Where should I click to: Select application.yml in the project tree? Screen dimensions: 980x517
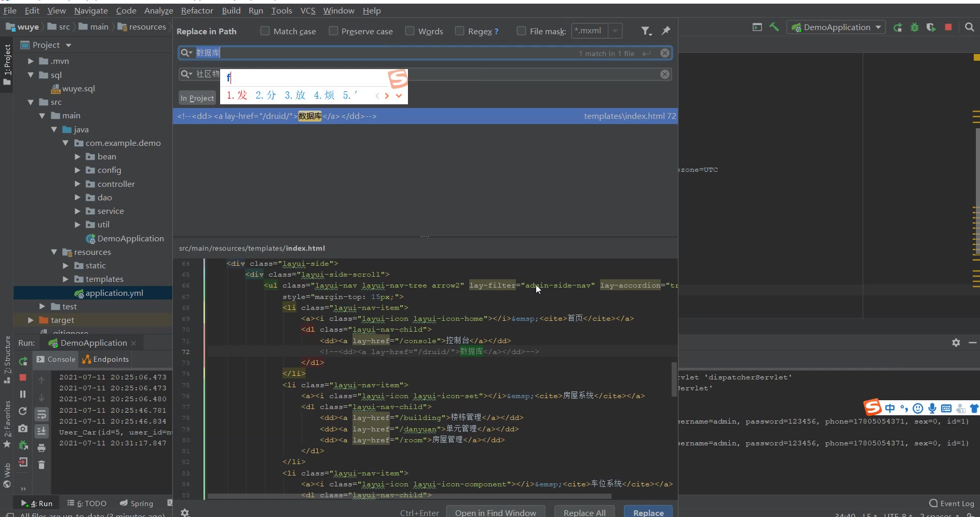[x=114, y=293]
